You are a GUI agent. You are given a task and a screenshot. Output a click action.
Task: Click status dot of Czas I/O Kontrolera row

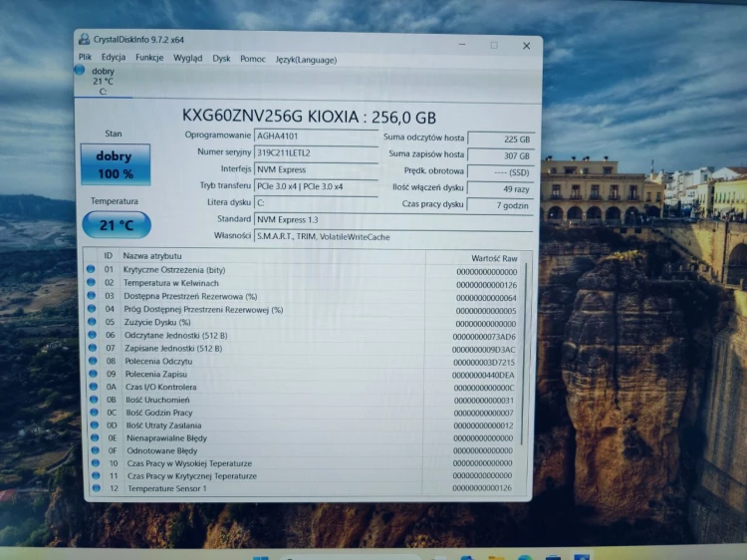pos(94,387)
